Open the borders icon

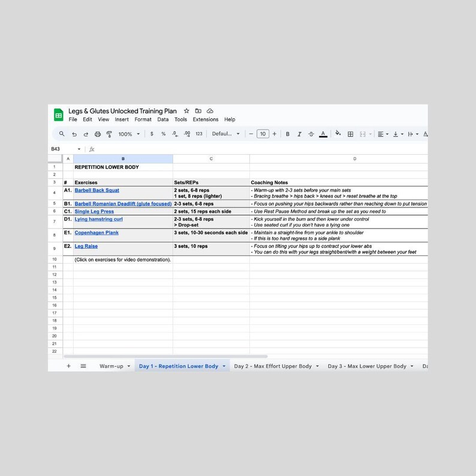(x=350, y=134)
